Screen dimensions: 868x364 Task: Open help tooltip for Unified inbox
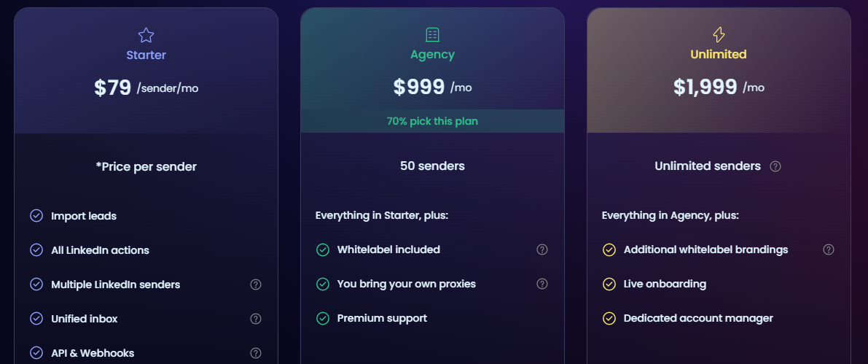[256, 319]
